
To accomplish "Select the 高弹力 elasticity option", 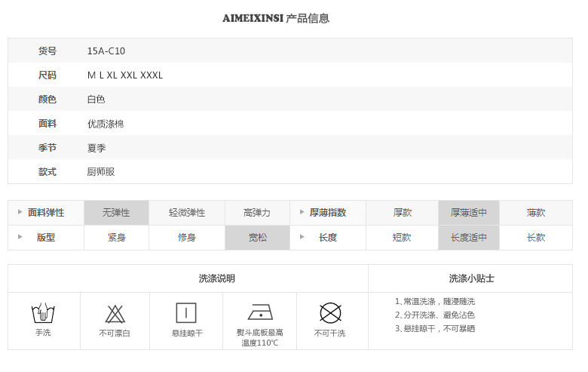I will 257,213.
